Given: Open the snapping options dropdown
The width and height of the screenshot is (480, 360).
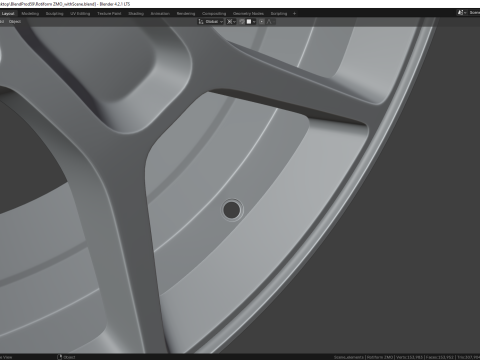Looking at the screenshot, I should 251,22.
